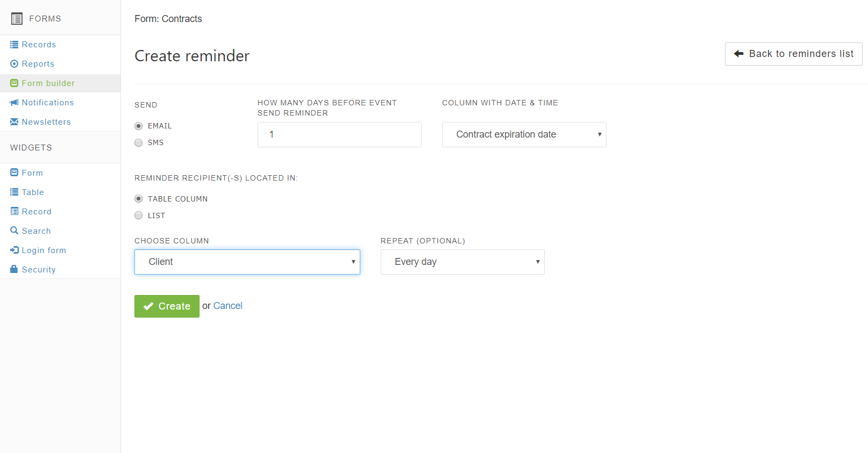Click the back arrow icon on reminders button

739,54
